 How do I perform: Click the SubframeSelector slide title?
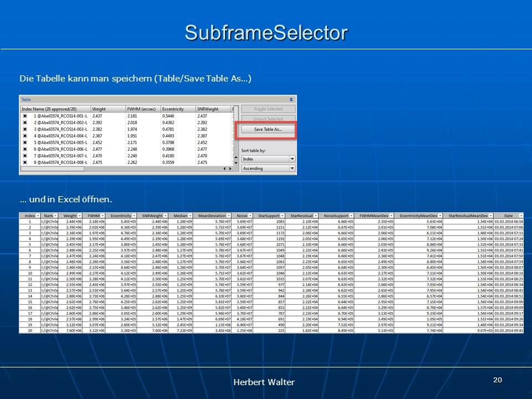click(x=266, y=33)
